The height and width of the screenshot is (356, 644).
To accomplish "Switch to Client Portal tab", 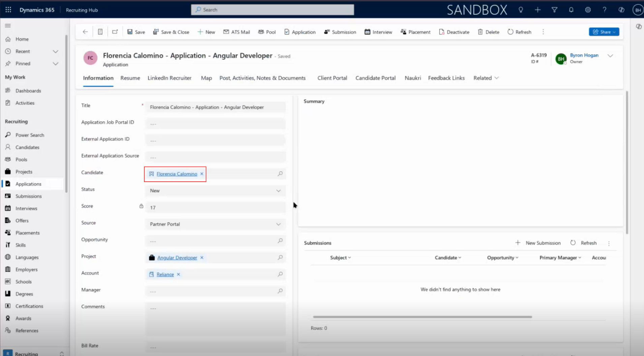I will click(332, 78).
